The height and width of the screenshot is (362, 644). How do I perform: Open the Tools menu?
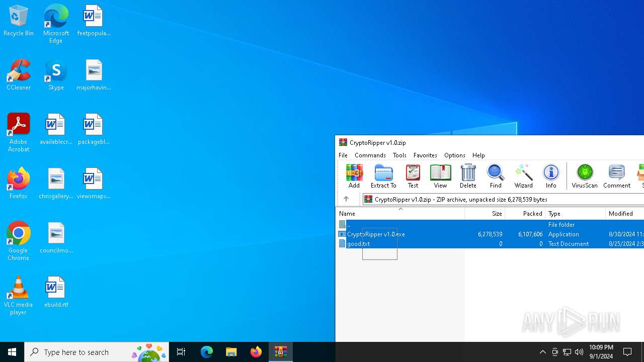399,155
